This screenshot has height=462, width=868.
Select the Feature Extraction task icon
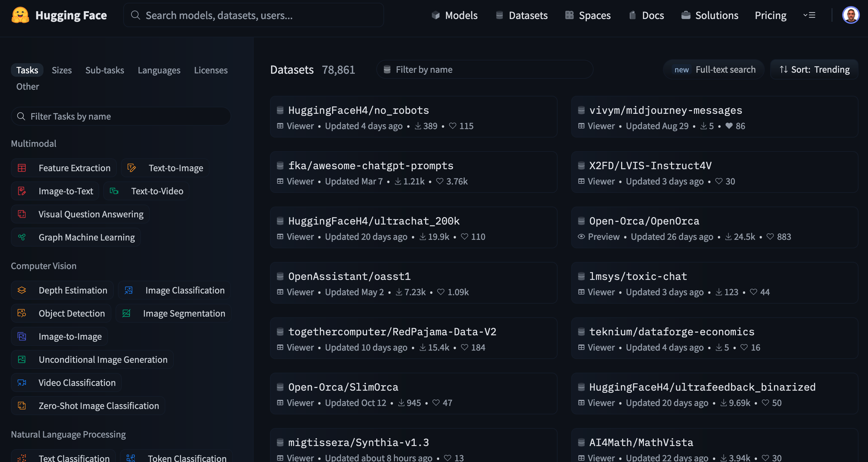coord(22,168)
